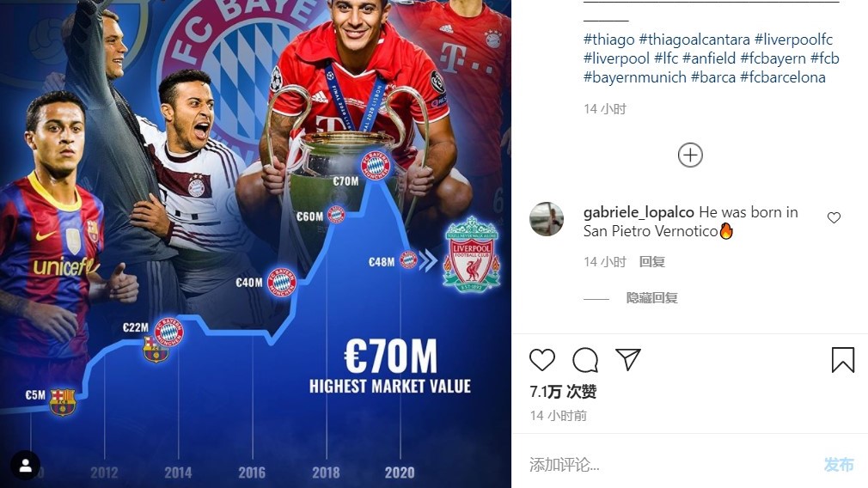This screenshot has width=868, height=488.
Task: Like the post with the heart icon
Action: [542, 360]
